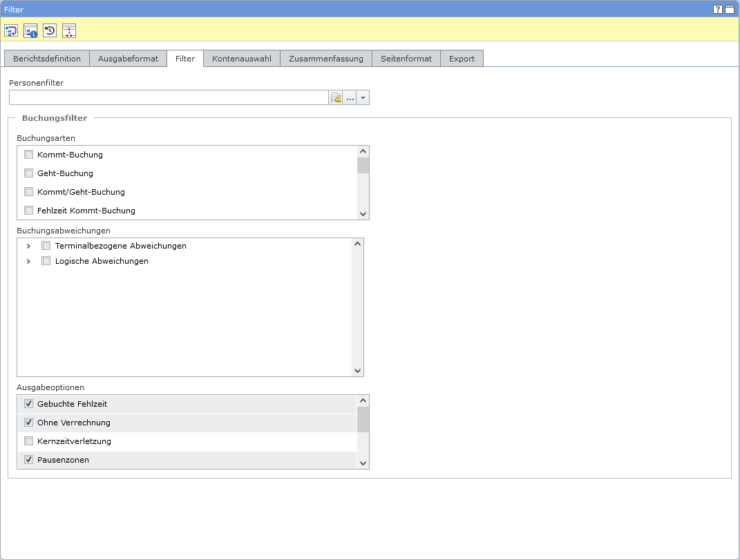The image size is (740, 560).
Task: Click into the Personenfilter text field
Action: click(169, 98)
